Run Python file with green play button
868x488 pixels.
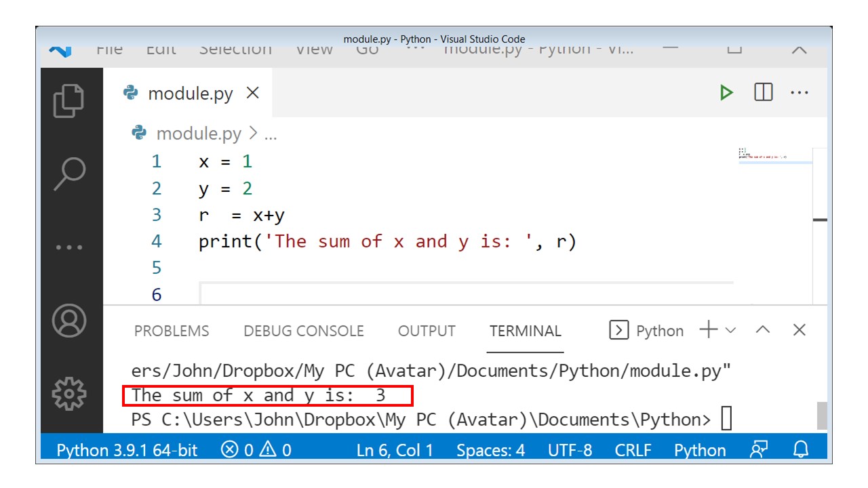point(726,93)
